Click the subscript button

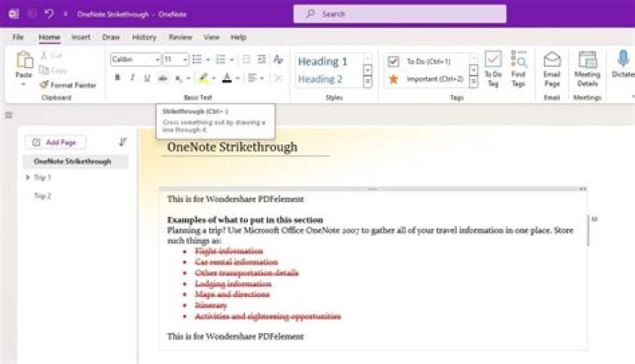[x=178, y=78]
